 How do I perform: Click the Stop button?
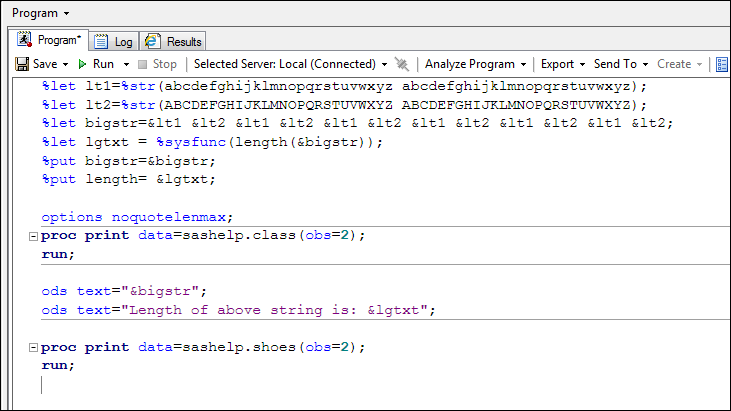[x=158, y=64]
